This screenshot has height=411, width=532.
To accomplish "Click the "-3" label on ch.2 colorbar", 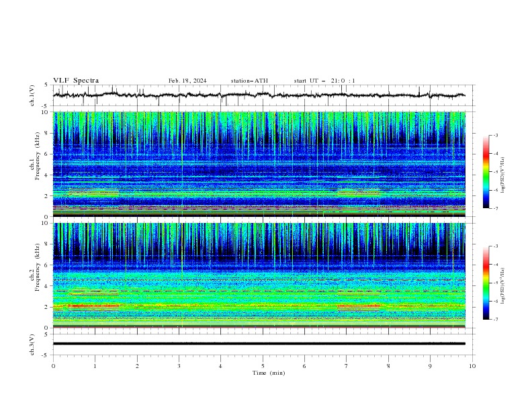I will [x=495, y=246].
